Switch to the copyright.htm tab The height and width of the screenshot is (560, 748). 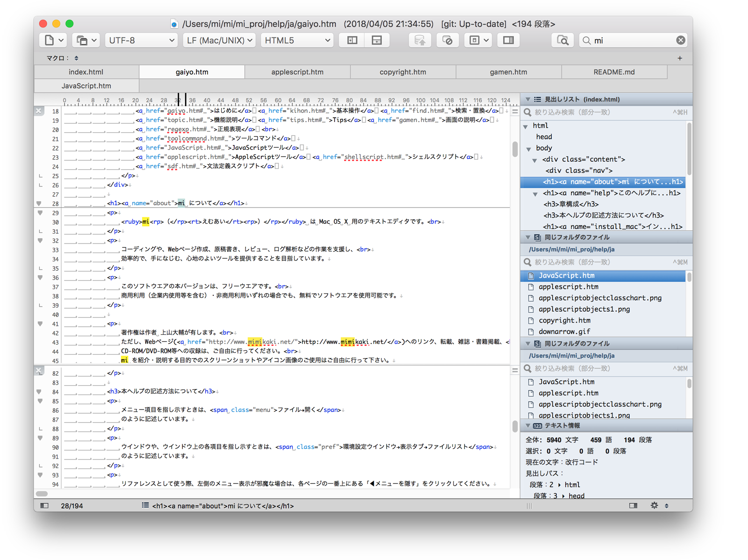[x=403, y=72]
